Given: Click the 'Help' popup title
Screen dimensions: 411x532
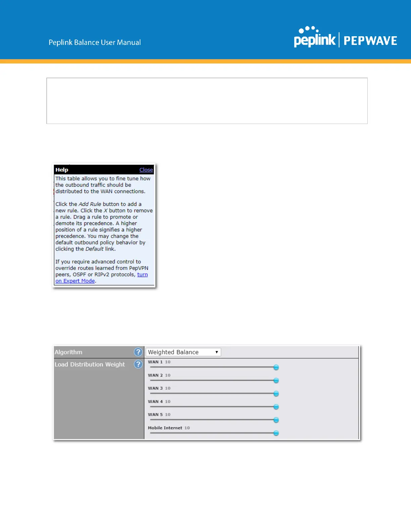Looking at the screenshot, I should point(62,170).
